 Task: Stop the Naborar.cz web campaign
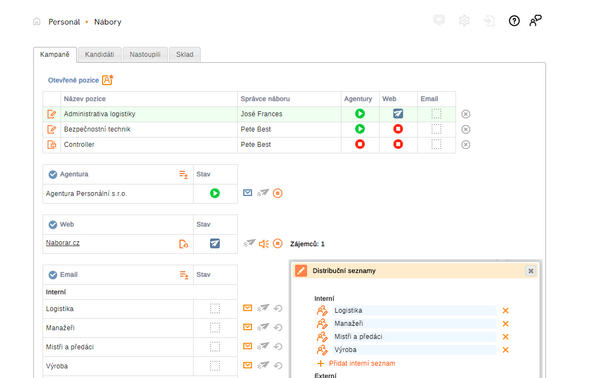click(278, 243)
